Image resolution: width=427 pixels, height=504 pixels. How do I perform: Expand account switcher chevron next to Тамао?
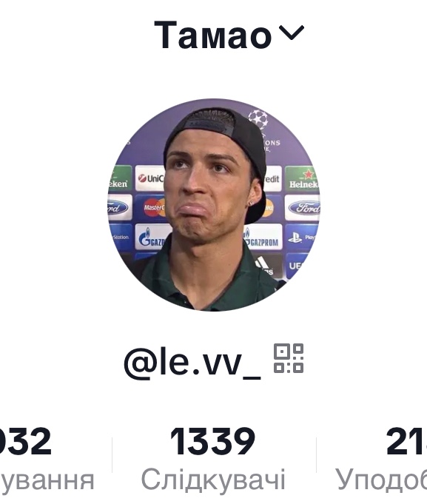pyautogui.click(x=291, y=33)
